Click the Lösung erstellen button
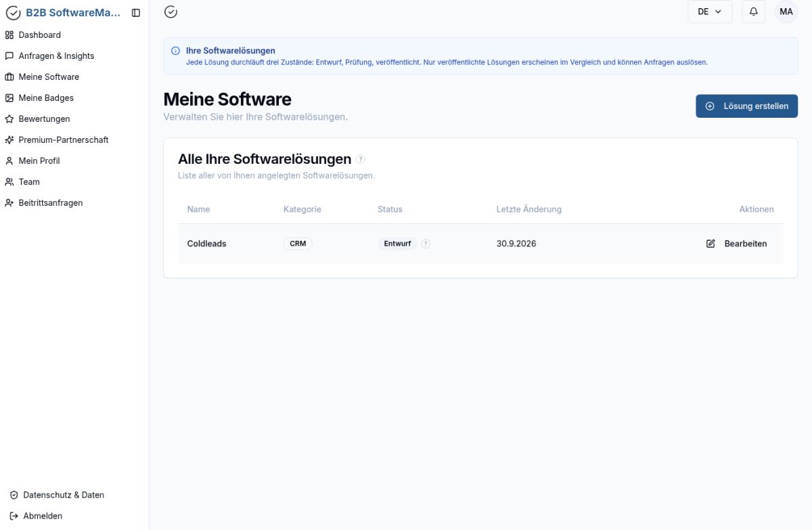Viewport: 812px width, 530px height. click(x=746, y=106)
